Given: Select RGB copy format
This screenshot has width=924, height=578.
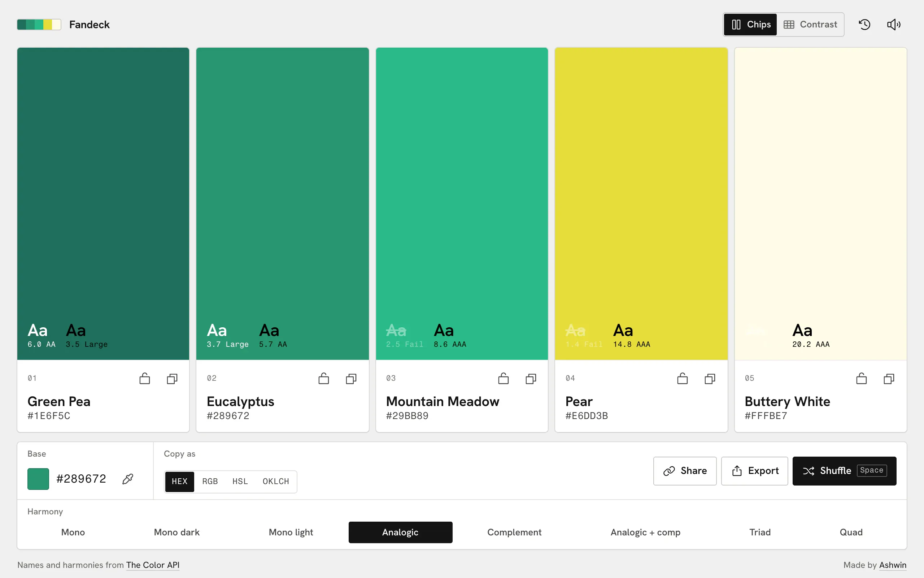Looking at the screenshot, I should tap(210, 481).
